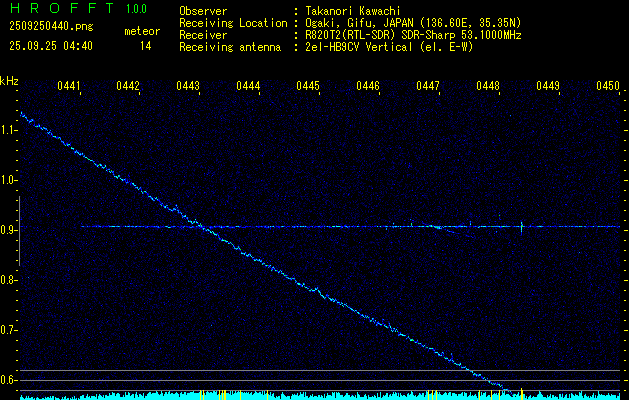Click the 0.7 frequency axis label

click(9, 330)
